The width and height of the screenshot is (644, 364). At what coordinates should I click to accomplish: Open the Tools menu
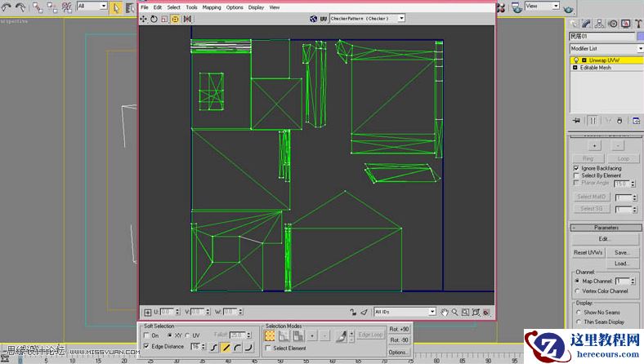191,7
